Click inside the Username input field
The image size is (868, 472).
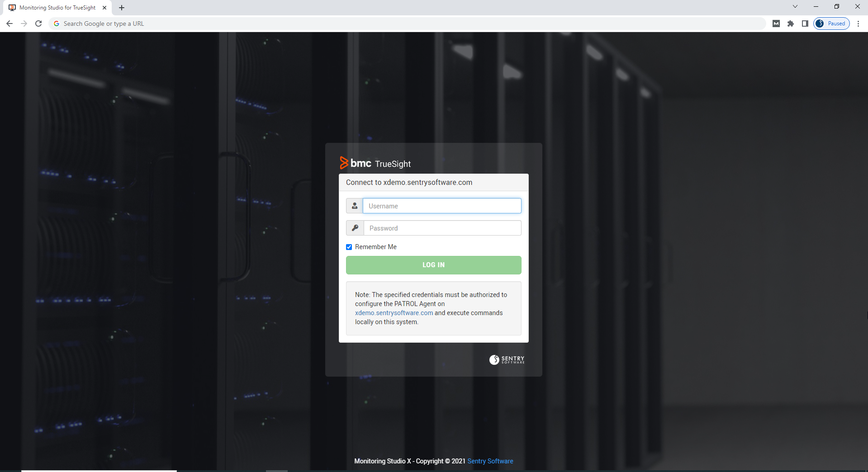[441, 206]
